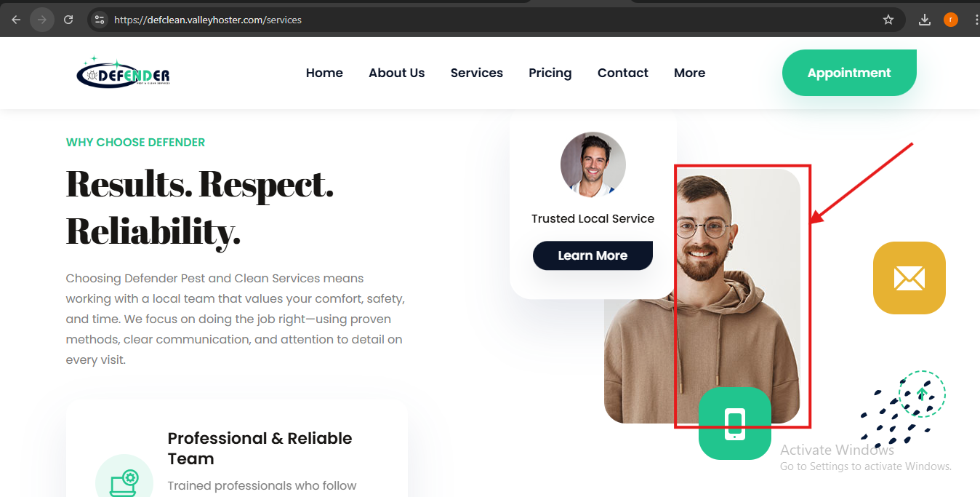Bookmark this page with the star icon
Image resolution: width=980 pixels, height=497 pixels.
[888, 20]
